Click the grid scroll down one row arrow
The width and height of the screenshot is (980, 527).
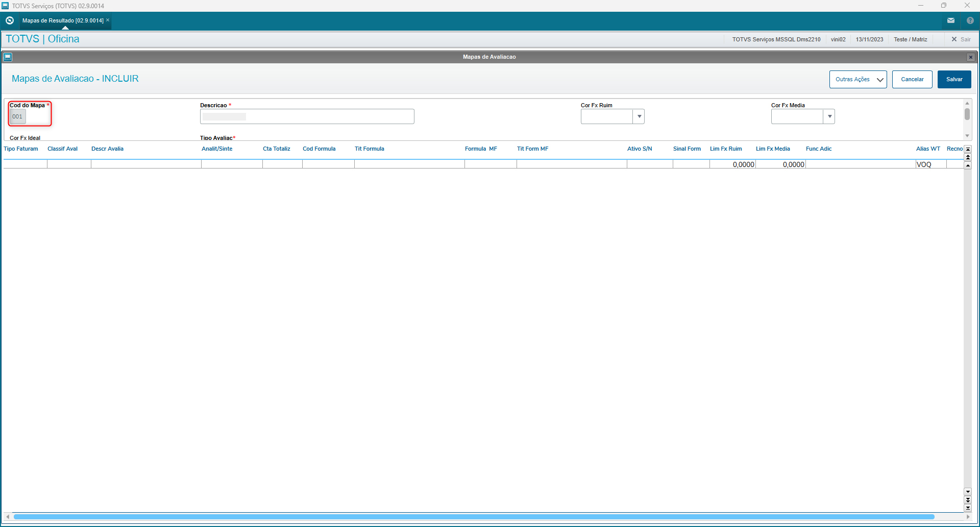click(968, 492)
